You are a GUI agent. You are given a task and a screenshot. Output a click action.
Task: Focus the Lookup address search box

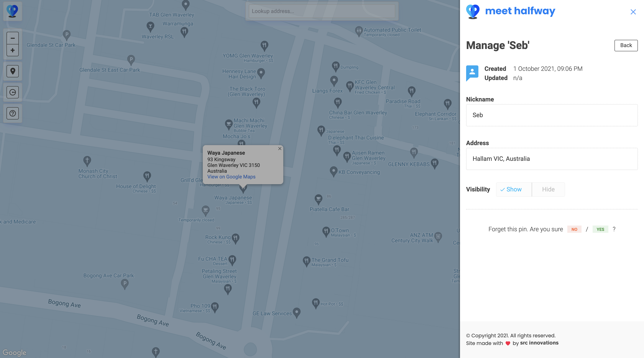point(322,11)
